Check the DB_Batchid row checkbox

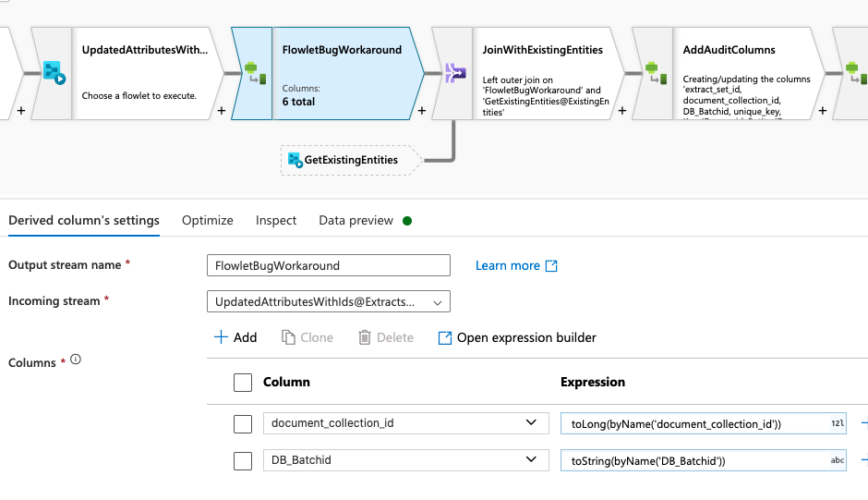coord(243,460)
